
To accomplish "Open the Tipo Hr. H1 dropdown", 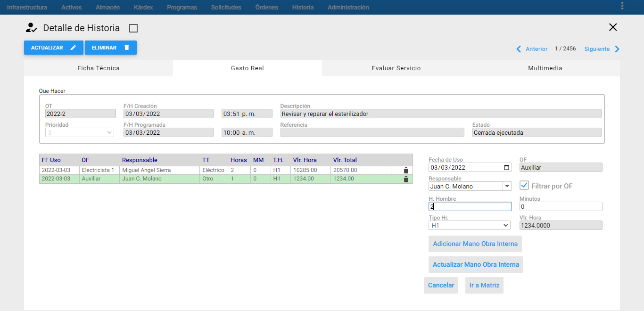I will [470, 225].
